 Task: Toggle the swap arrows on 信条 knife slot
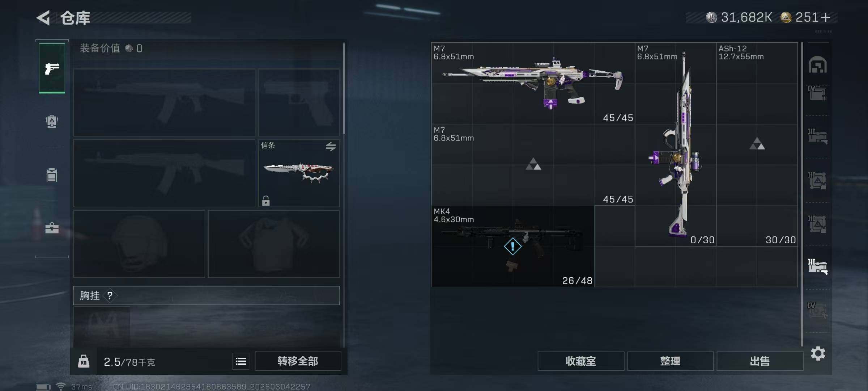[331, 147]
